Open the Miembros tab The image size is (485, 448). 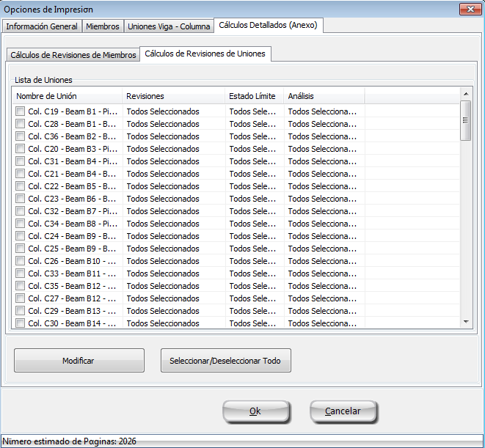102,26
